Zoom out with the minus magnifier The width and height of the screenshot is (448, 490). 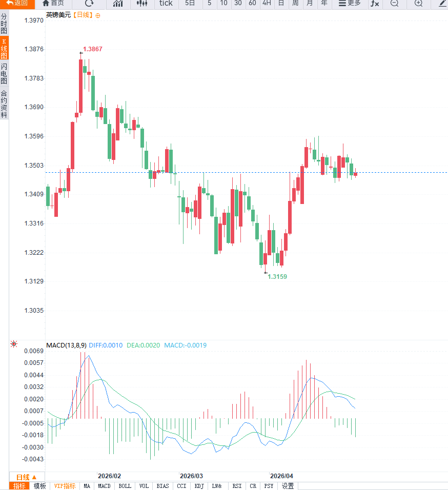[394, 4]
